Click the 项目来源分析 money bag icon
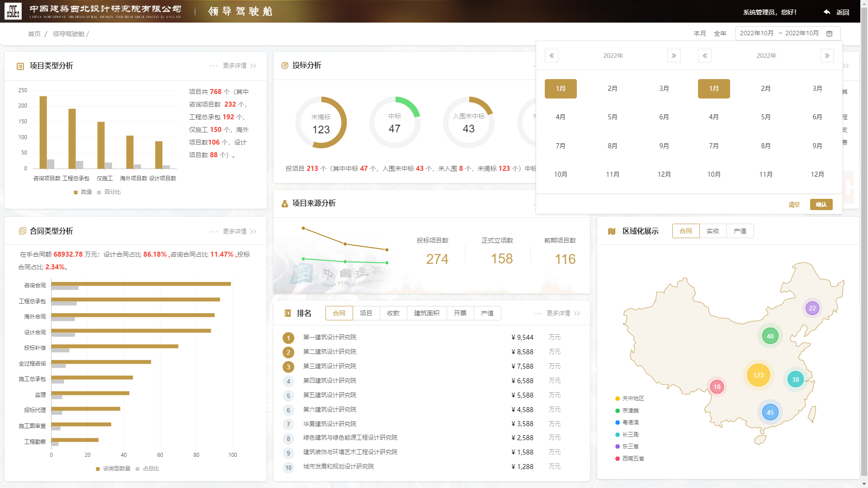868x488 pixels. pos(285,204)
